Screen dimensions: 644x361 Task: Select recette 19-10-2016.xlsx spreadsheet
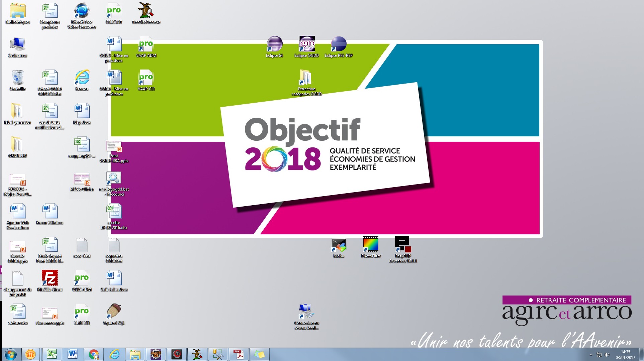coord(114,217)
